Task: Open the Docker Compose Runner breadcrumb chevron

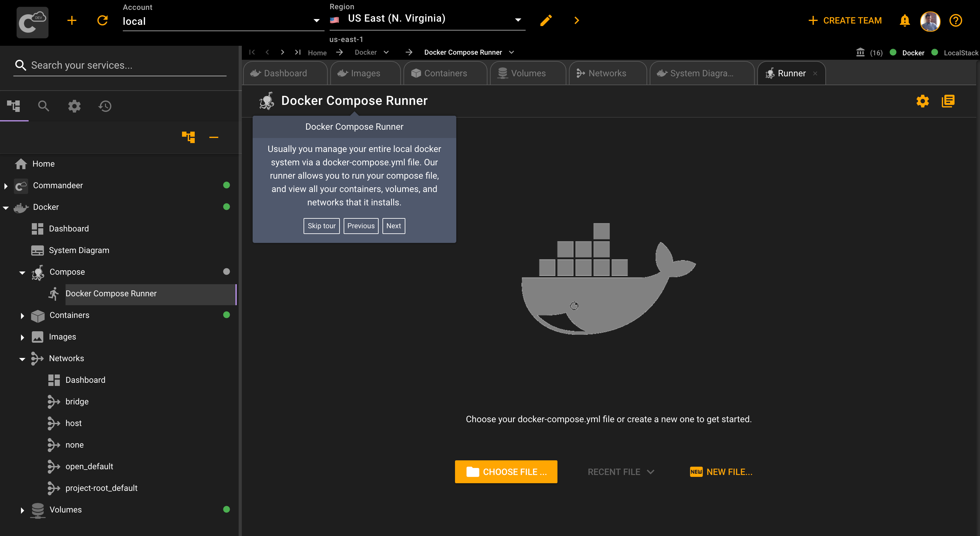Action: pos(512,52)
